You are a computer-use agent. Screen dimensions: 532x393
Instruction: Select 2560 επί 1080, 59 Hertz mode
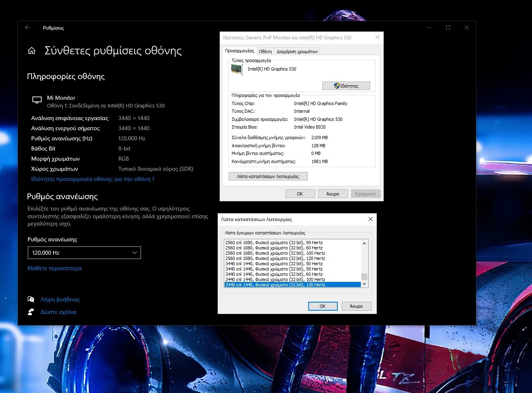(x=292, y=243)
